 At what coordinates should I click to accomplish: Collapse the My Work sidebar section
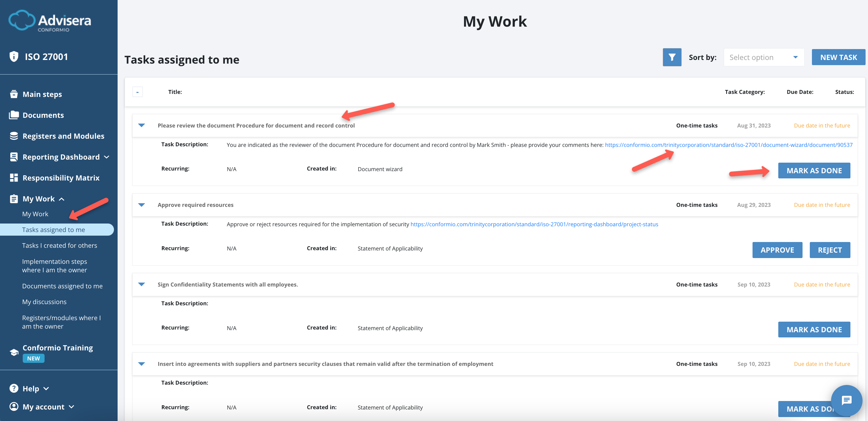tap(62, 199)
